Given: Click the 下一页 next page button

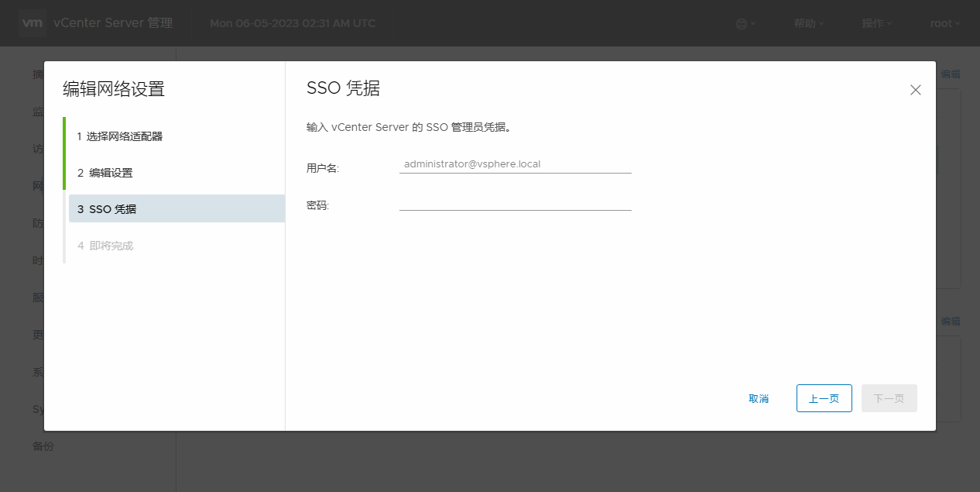Looking at the screenshot, I should (x=889, y=398).
